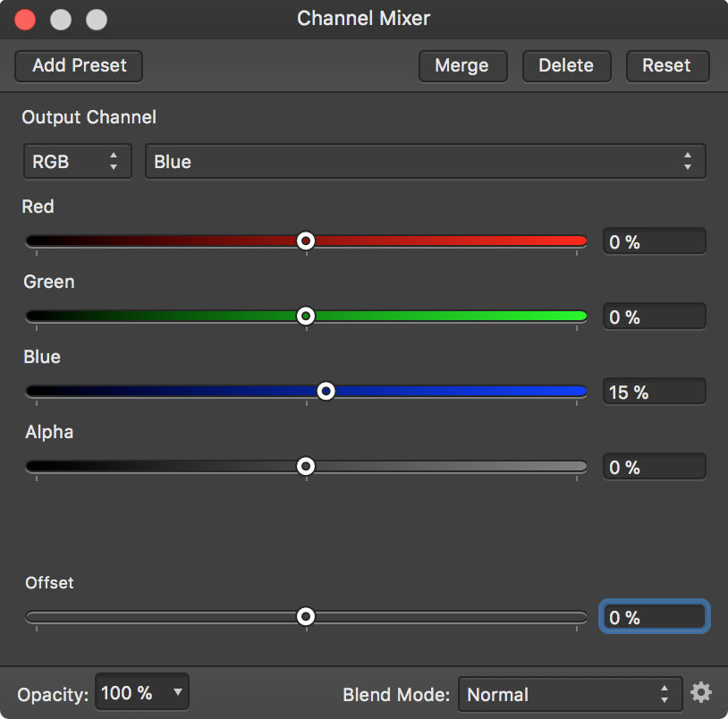Click the RGB stepper arrows
This screenshot has height=719, width=728.
[114, 161]
